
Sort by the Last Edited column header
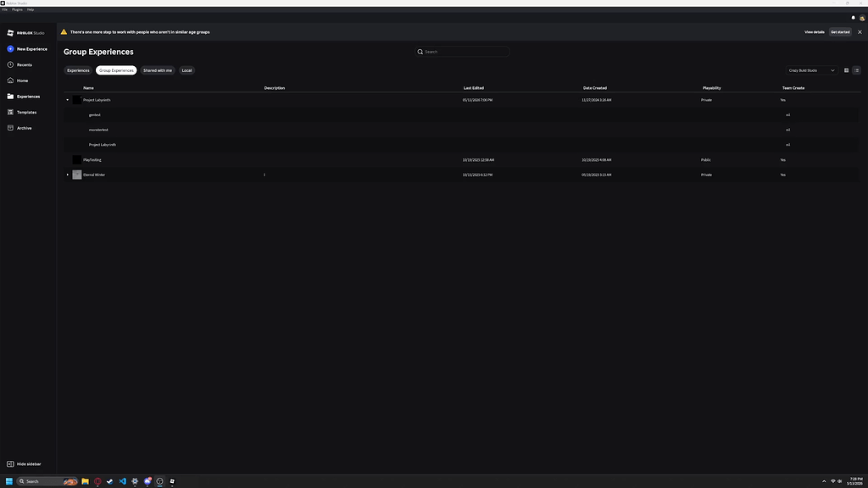pos(474,88)
